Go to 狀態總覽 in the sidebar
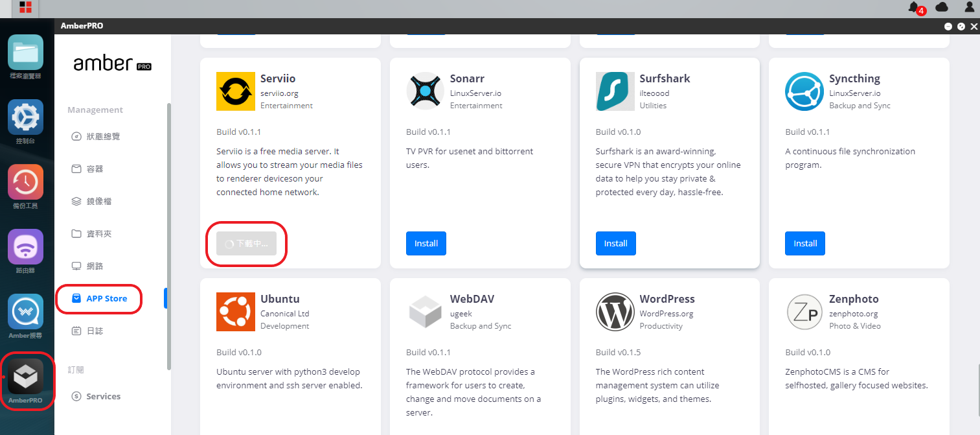The height and width of the screenshot is (435, 980). click(96, 136)
